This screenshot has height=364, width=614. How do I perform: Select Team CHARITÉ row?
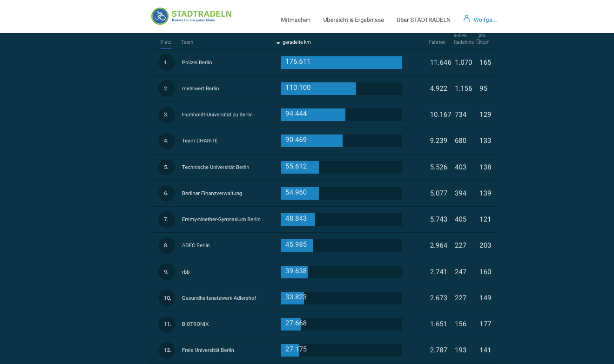coord(324,141)
